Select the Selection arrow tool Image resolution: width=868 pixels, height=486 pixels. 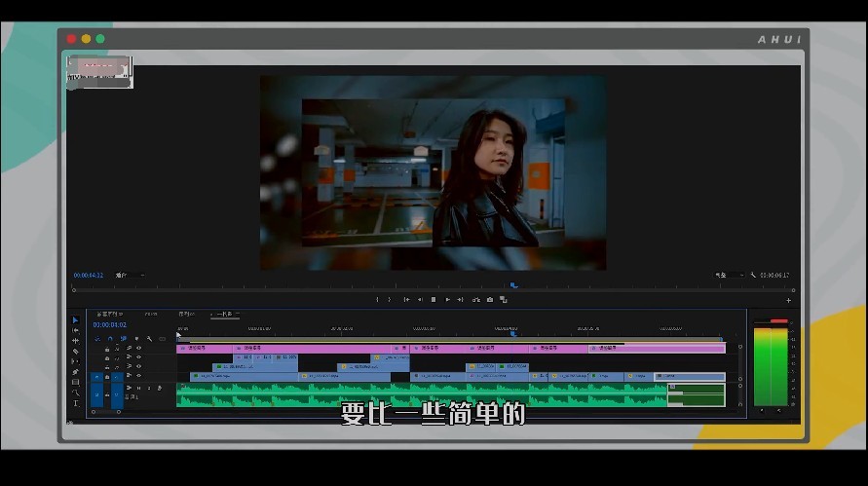tap(75, 319)
